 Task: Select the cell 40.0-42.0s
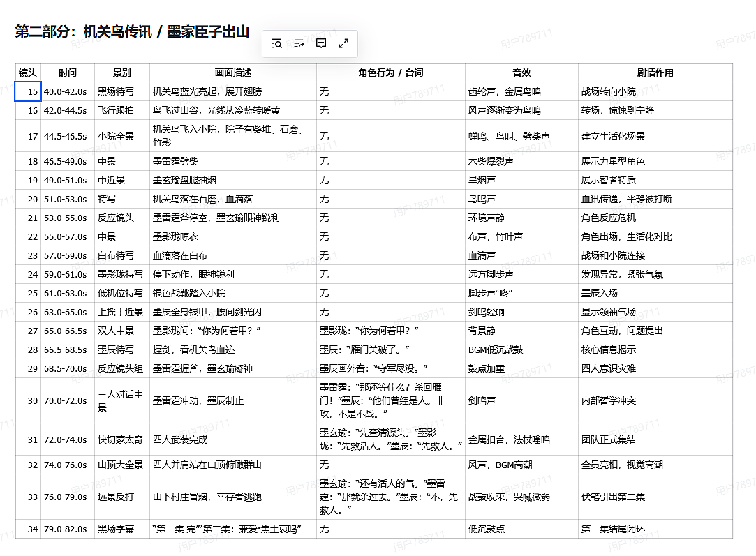[x=68, y=91]
